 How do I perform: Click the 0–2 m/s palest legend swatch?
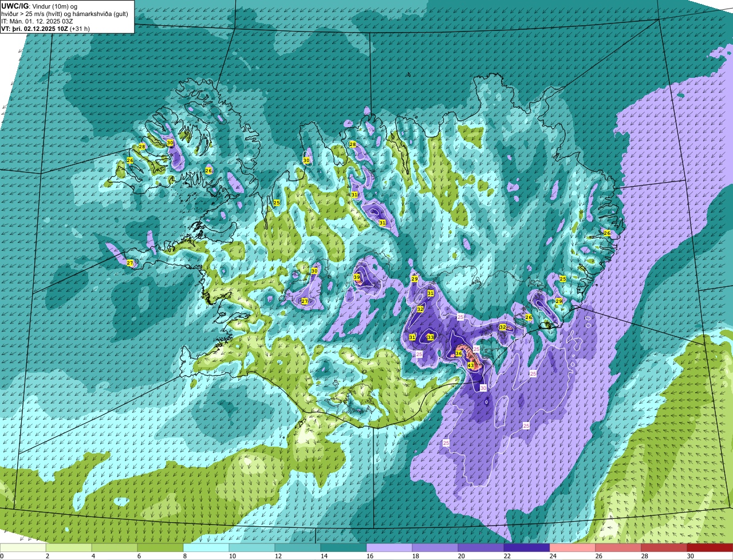(x=23, y=547)
